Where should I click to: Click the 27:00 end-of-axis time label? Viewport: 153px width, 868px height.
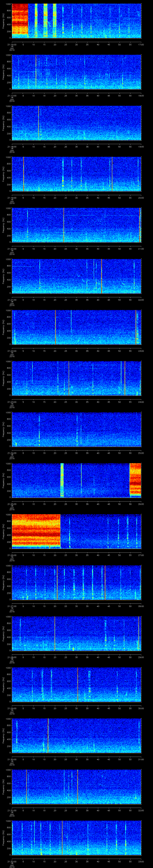click(x=141, y=555)
